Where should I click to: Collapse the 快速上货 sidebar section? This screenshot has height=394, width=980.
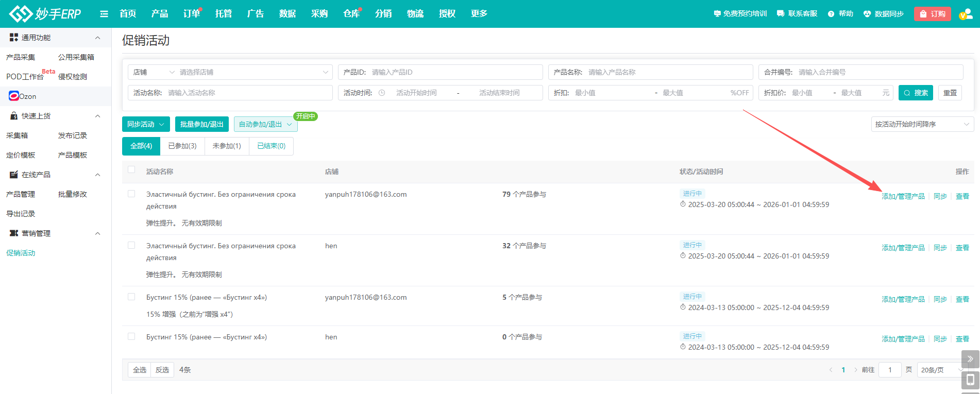pyautogui.click(x=97, y=116)
